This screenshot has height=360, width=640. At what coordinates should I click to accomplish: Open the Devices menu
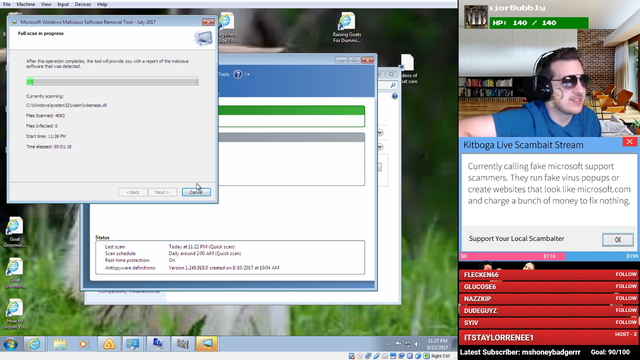click(x=83, y=4)
